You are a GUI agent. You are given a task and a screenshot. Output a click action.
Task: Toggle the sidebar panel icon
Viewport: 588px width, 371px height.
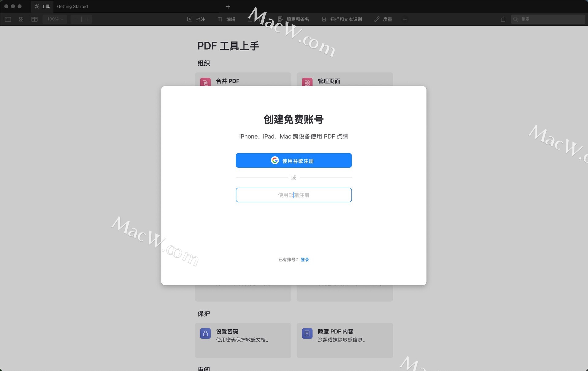pos(8,19)
